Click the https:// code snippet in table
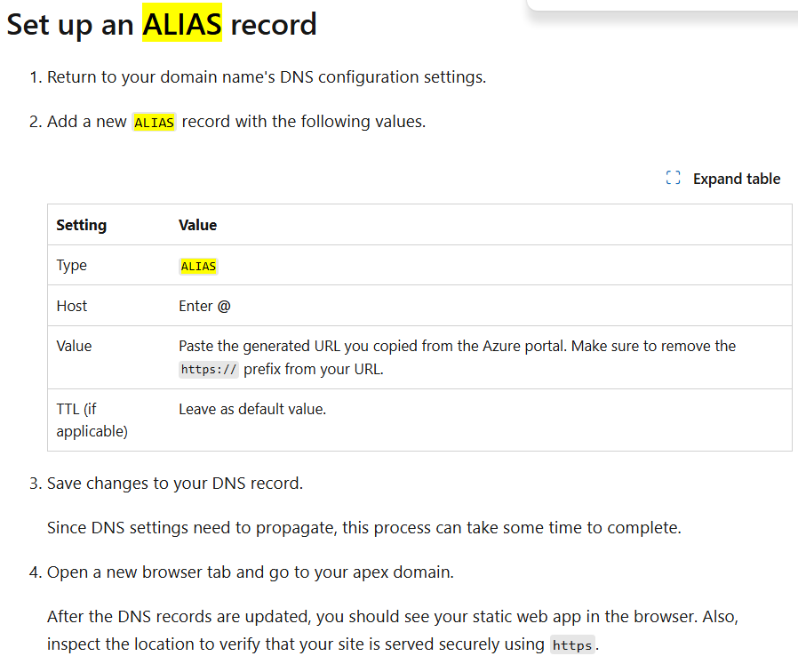 pyautogui.click(x=209, y=369)
